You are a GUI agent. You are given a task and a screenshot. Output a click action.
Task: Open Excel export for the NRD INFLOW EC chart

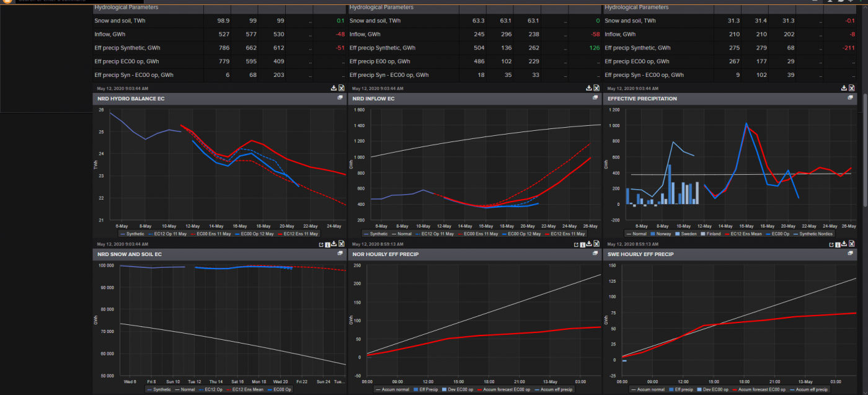coord(596,88)
